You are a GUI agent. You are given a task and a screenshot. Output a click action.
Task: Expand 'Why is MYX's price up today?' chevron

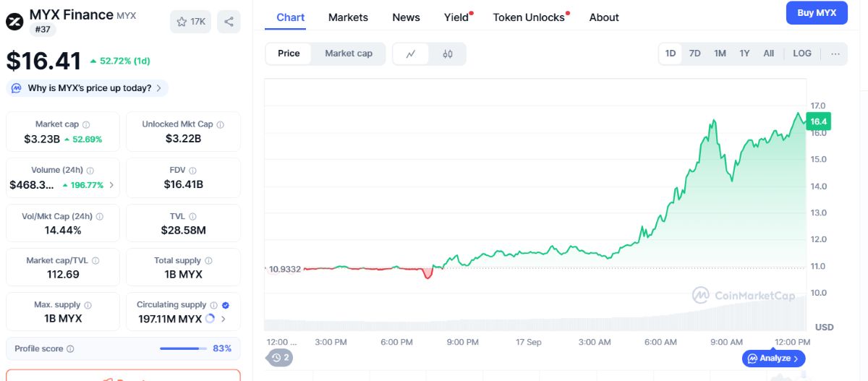point(159,88)
